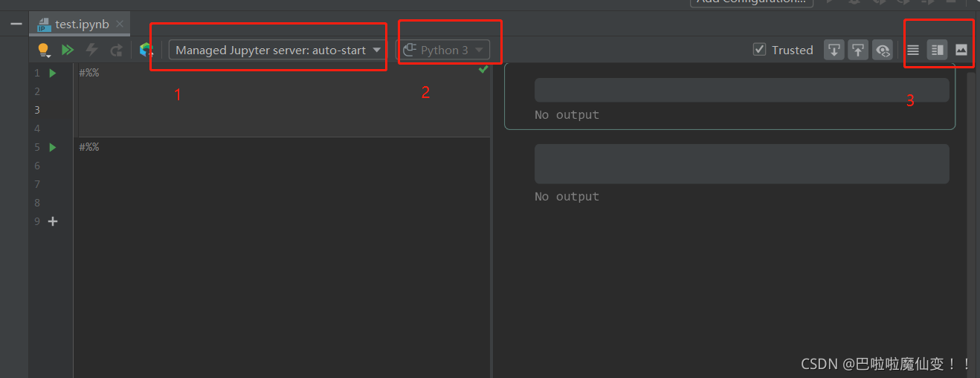This screenshot has height=378, width=980.
Task: Open the Python 3 kernel dropdown
Action: click(x=443, y=50)
